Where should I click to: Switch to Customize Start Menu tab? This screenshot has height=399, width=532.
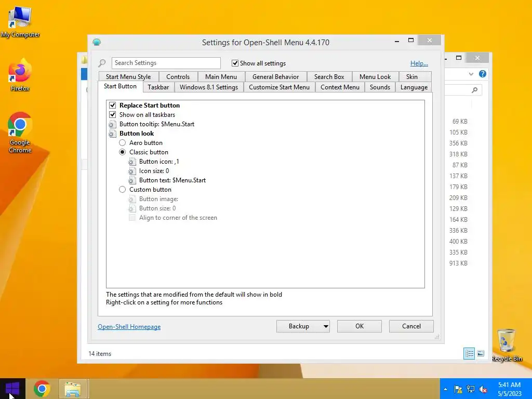click(x=279, y=87)
